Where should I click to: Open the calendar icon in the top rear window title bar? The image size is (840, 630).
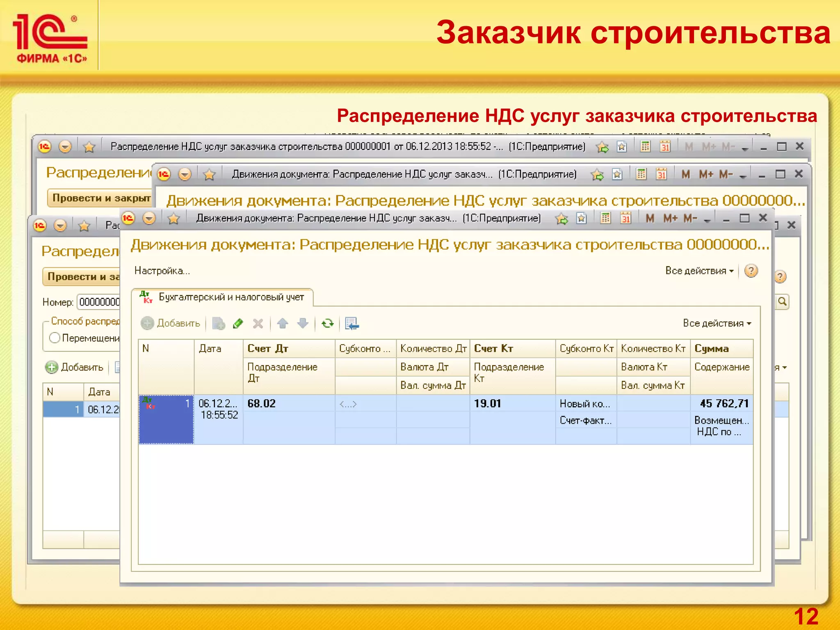click(x=665, y=146)
